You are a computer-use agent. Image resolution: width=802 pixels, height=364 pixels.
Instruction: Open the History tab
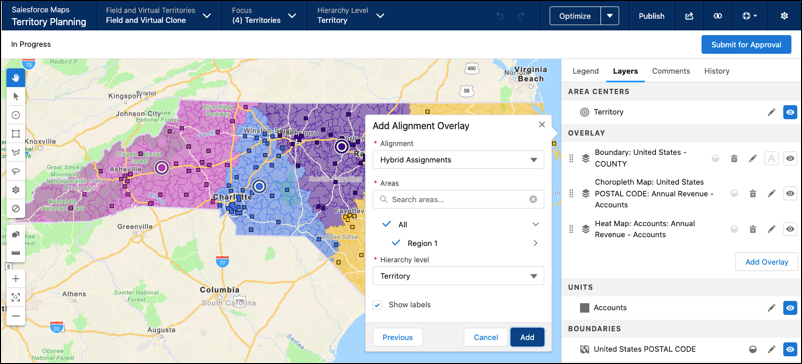pos(717,71)
